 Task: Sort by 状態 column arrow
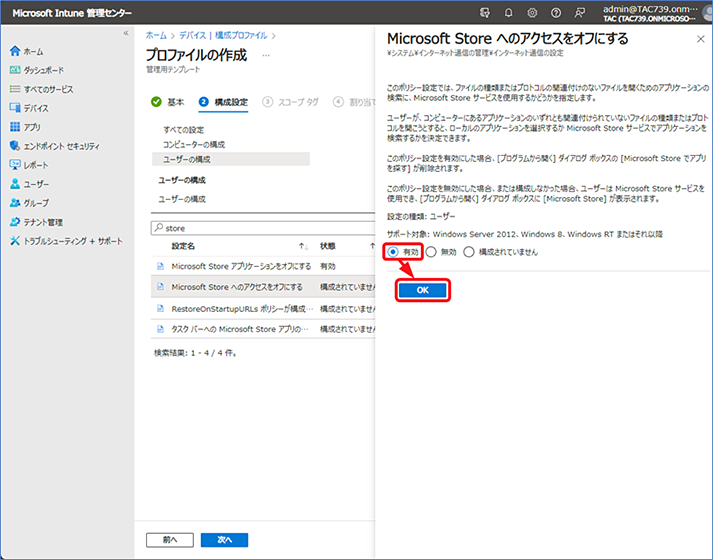pos(372,246)
